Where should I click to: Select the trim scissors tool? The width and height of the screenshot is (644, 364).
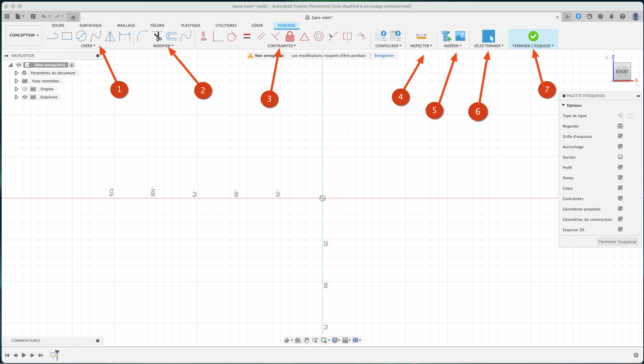(157, 36)
